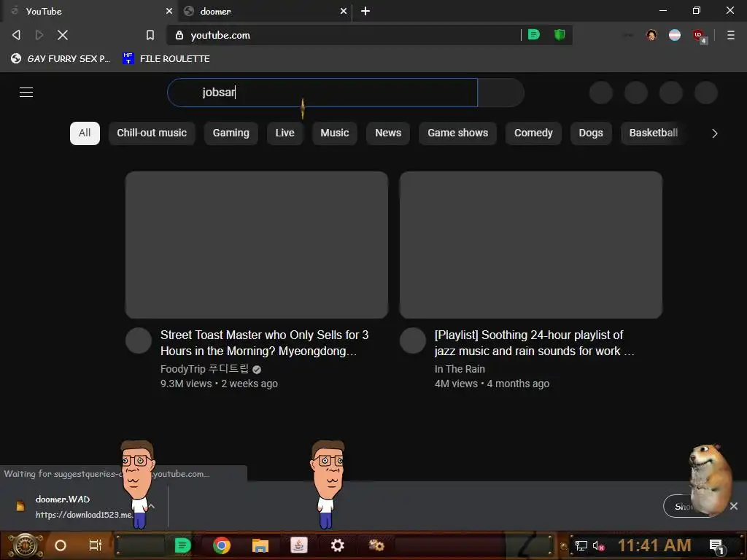The image size is (747, 560).
Task: Stop loading the page with the X button
Action: (x=63, y=35)
